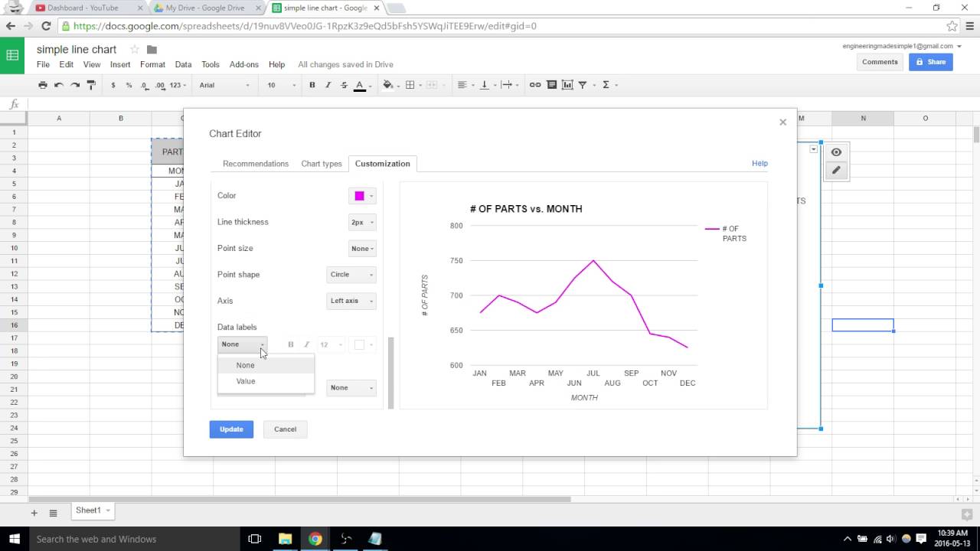This screenshot has width=980, height=551.
Task: Move document using folder icon
Action: pos(152,50)
